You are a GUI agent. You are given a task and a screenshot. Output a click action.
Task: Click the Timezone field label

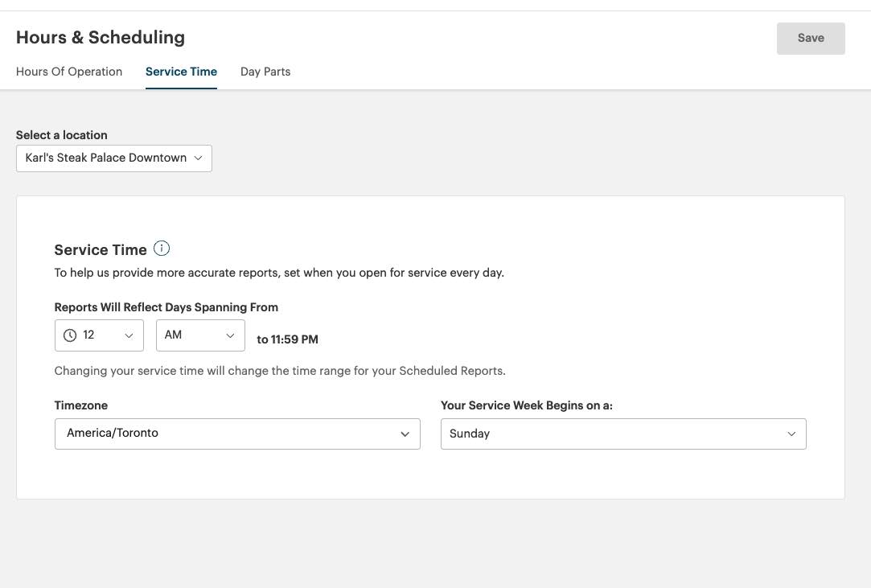(x=80, y=405)
